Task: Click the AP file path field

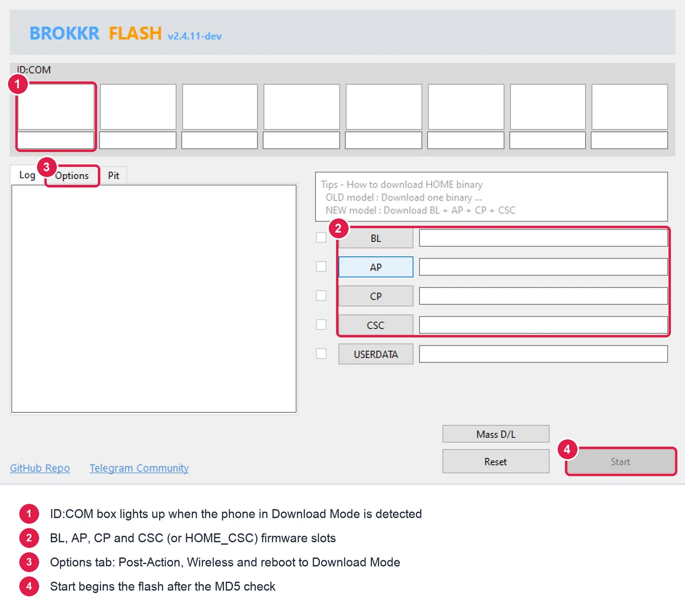Action: click(543, 267)
